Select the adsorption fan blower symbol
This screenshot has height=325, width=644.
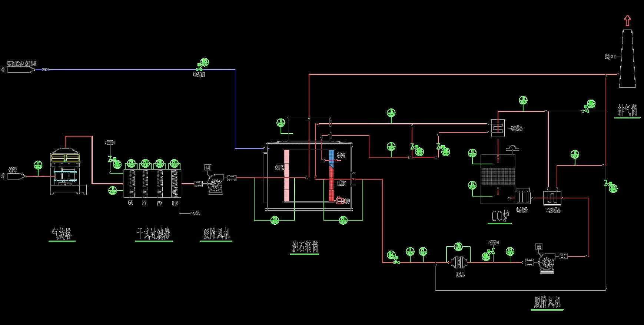tap(215, 184)
